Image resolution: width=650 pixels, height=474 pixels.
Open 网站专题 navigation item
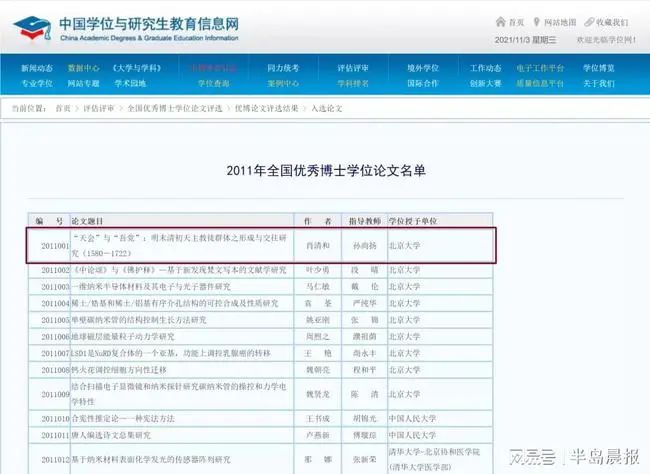coord(83,83)
